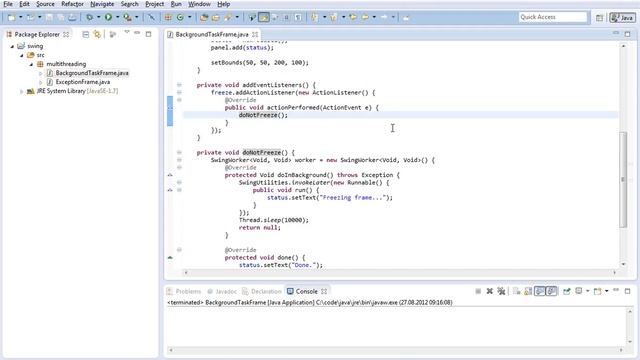640x360 pixels.
Task: Click the New Java Package icon
Action: tap(168, 17)
